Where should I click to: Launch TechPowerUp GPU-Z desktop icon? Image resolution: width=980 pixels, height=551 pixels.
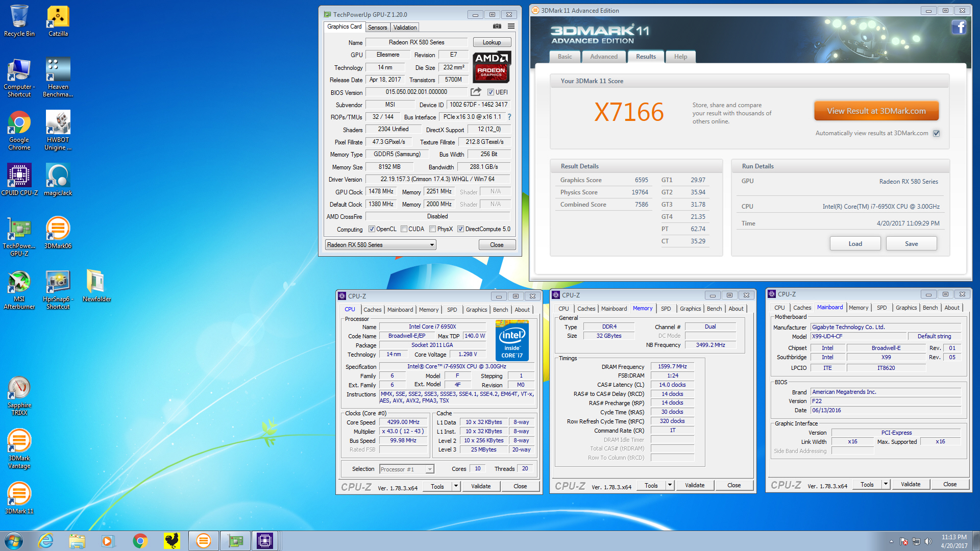19,237
